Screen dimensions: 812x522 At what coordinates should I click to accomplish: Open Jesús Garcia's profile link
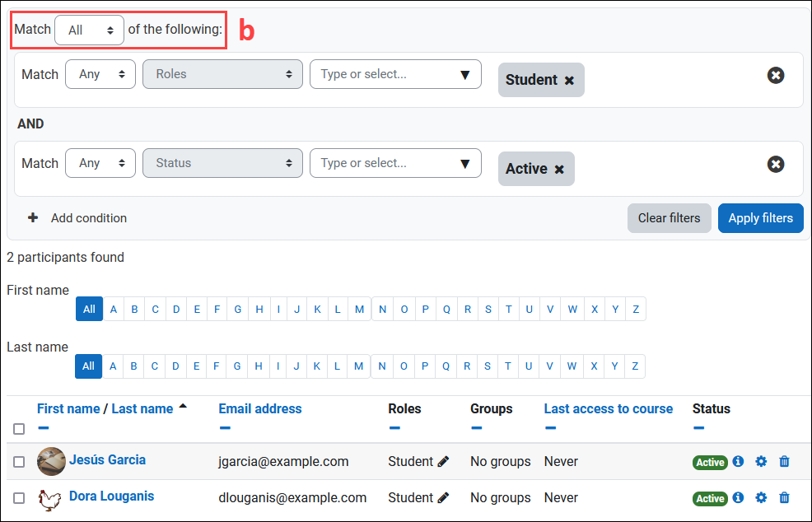[x=107, y=460]
